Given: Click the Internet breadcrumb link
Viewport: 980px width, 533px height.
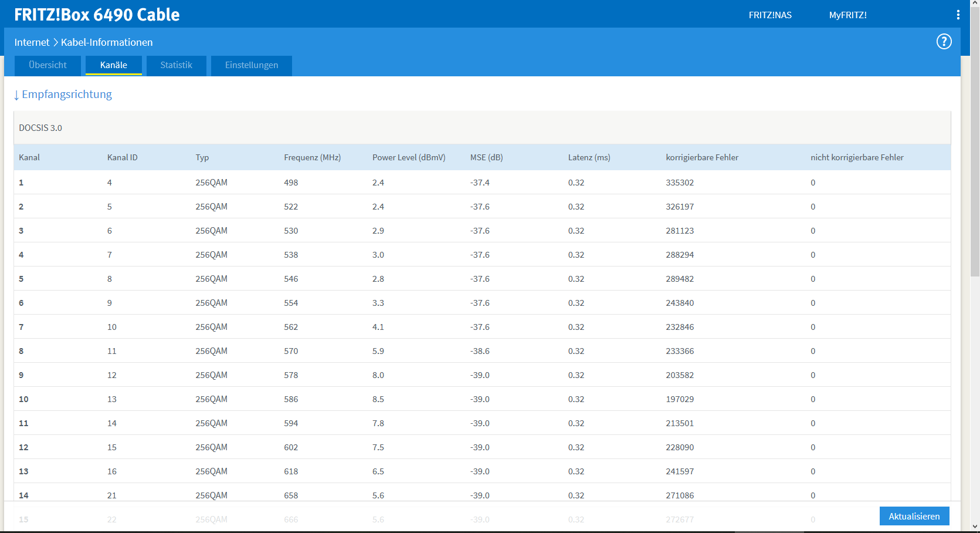Looking at the screenshot, I should tap(32, 42).
